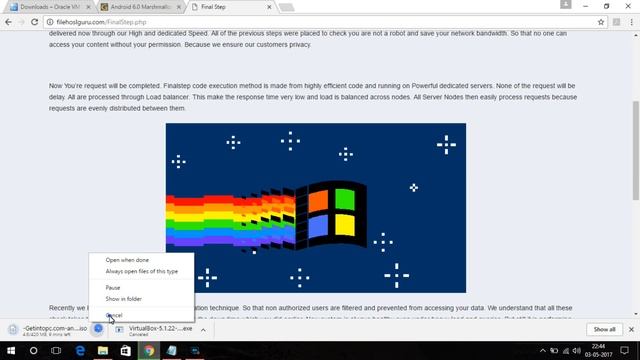This screenshot has width=640, height=360.
Task: Open a new tab
Action: (287, 7)
